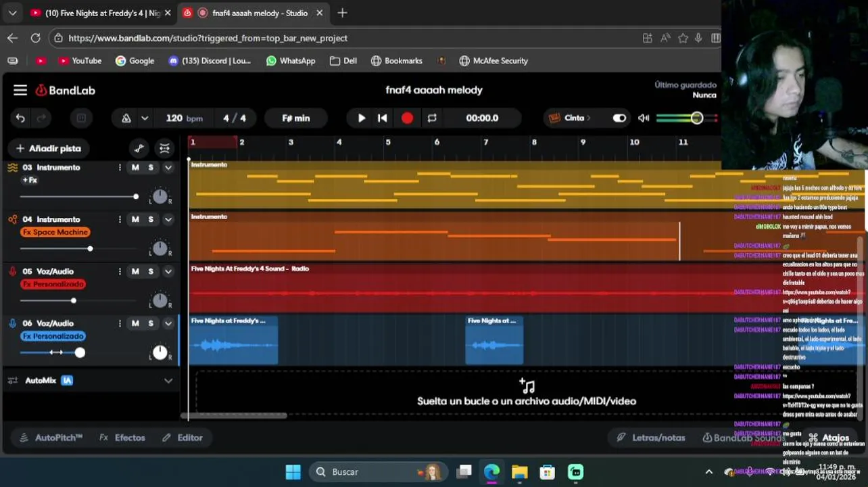Click the Buscar taskbar search box
This screenshot has height=487, width=868.
(x=377, y=471)
